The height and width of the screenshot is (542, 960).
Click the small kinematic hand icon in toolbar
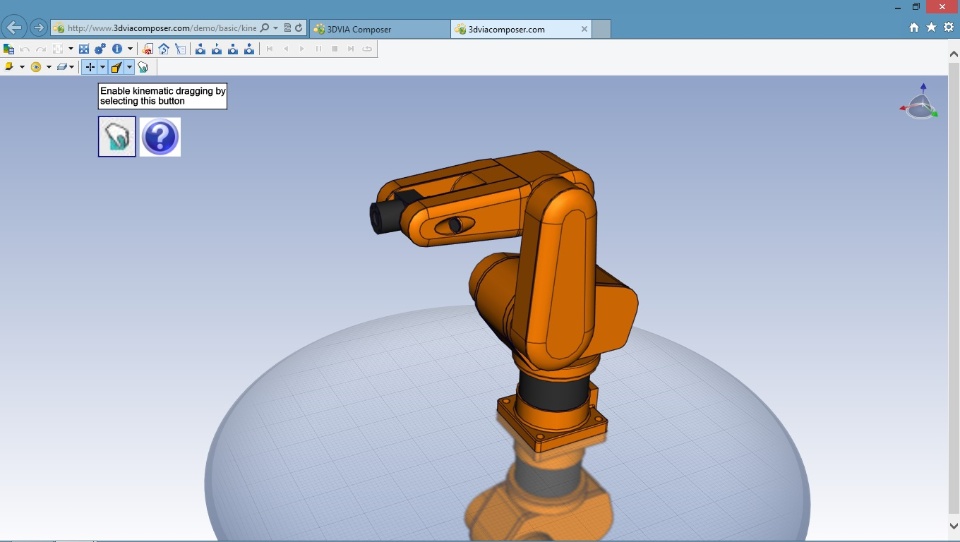tap(143, 67)
